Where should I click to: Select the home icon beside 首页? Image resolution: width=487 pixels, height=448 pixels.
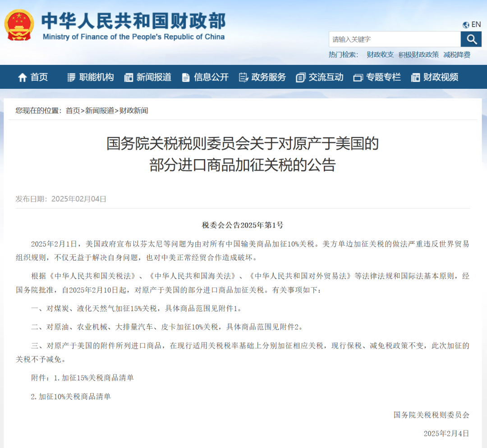23,77
